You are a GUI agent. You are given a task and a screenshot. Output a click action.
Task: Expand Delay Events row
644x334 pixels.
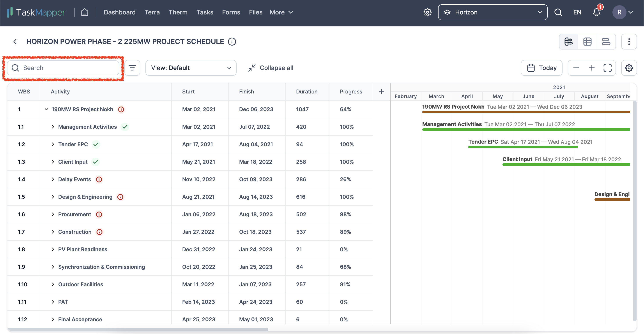53,179
